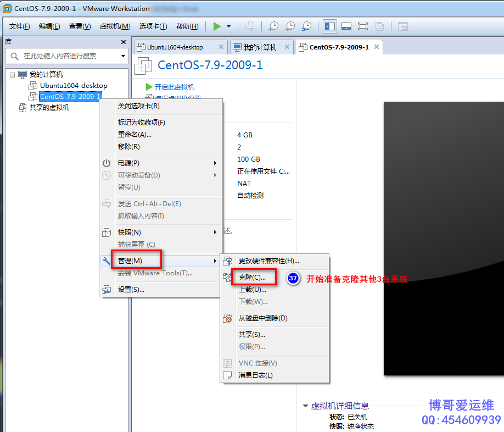
Task: Enter full screen mode via toolbar icon
Action: click(363, 26)
